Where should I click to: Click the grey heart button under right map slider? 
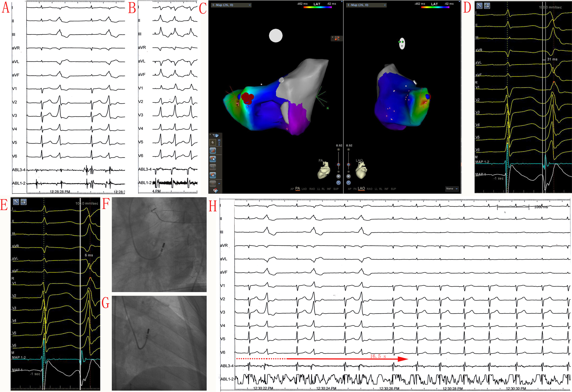click(348, 176)
